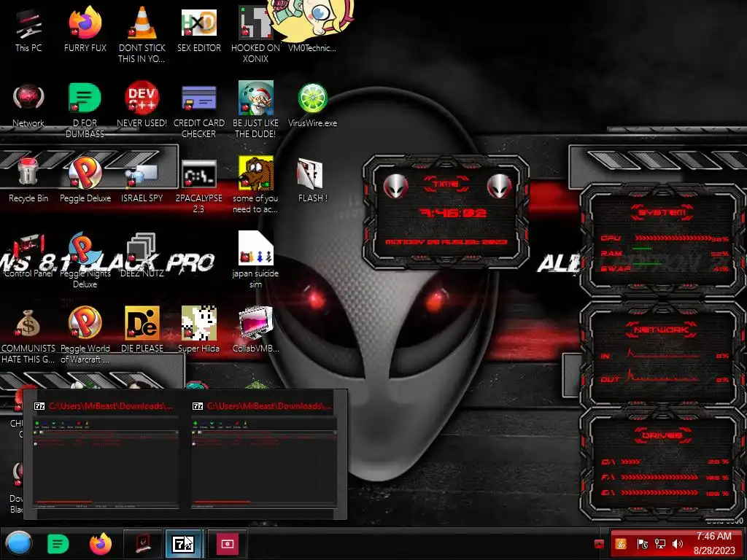Select the Network desktop icon
Screen dimensions: 747x560
[28, 105]
